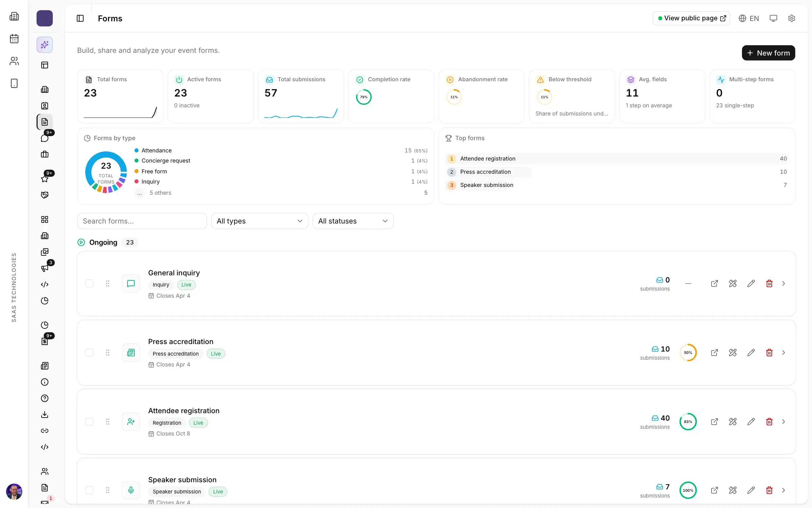Select the Speaker submission checkbox
812x508 pixels.
click(89, 490)
